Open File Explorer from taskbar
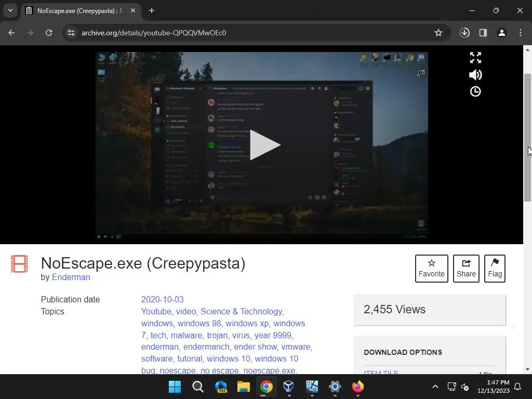Screen dimensions: 532x399 pyautogui.click(x=243, y=387)
